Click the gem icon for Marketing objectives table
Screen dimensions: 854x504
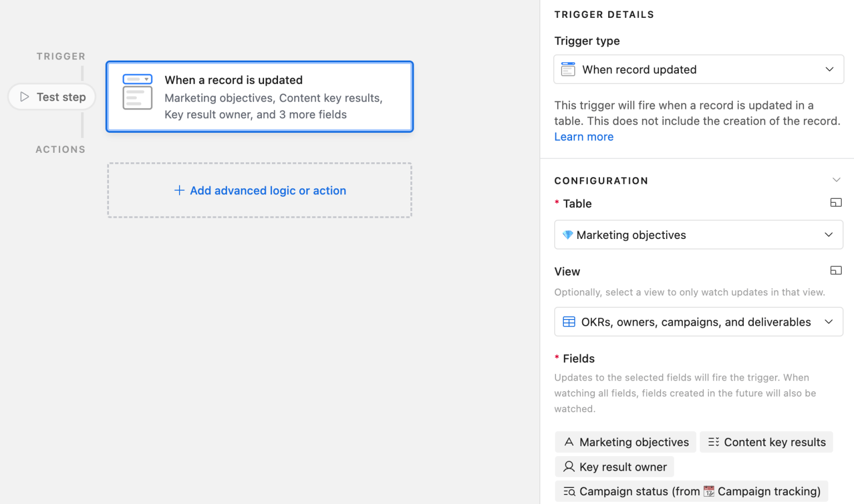click(x=568, y=235)
